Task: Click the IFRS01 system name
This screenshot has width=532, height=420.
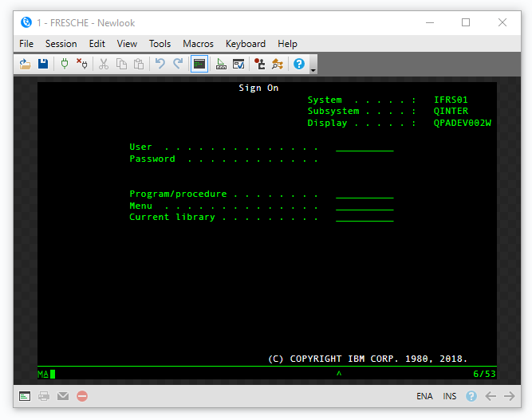Action: (x=451, y=100)
